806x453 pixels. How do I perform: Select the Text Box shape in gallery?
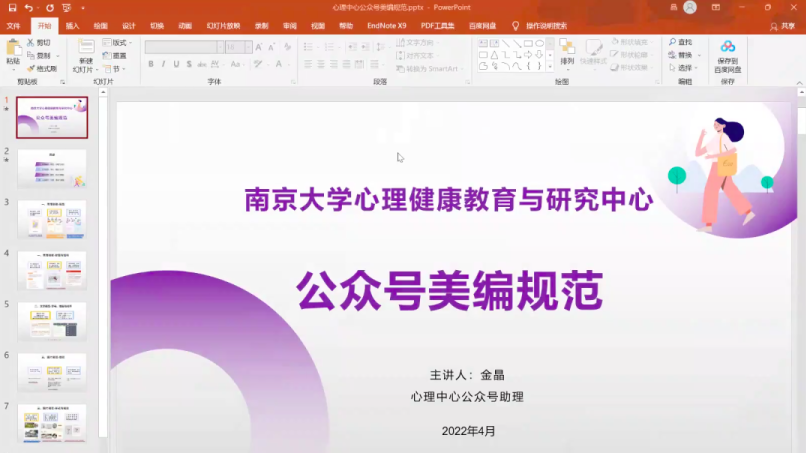pyautogui.click(x=483, y=44)
